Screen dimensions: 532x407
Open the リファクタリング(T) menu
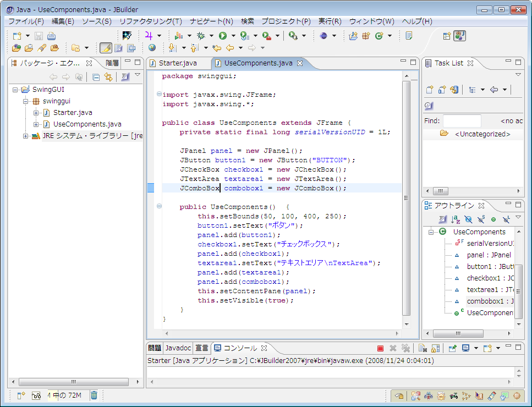(150, 21)
